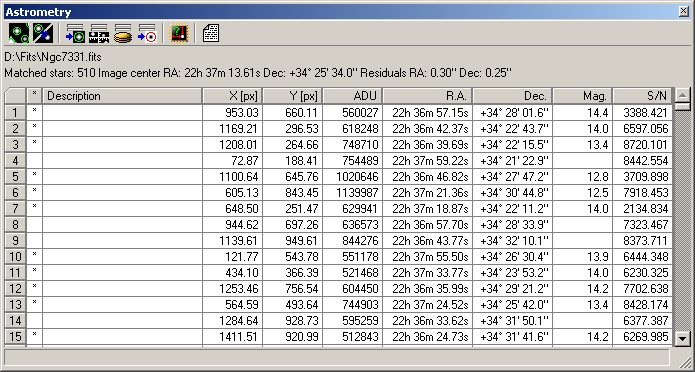695x372 pixels.
Task: Click the Mag. column header
Action: [583, 96]
